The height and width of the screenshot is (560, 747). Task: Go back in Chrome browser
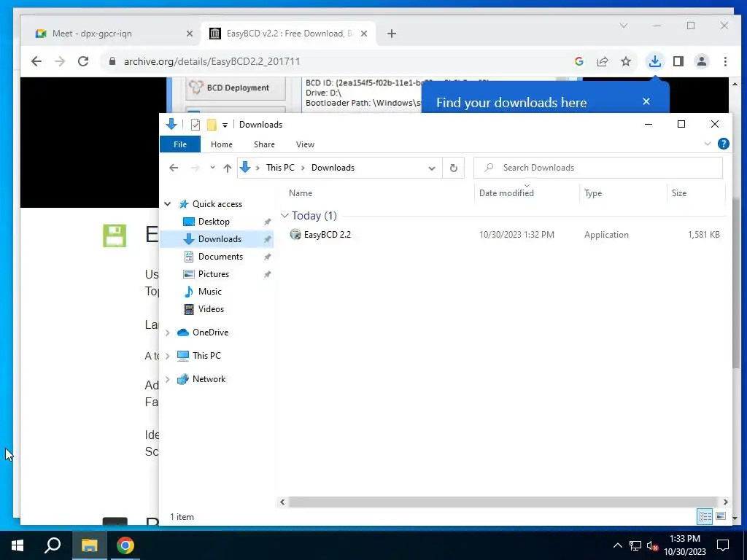pyautogui.click(x=36, y=61)
